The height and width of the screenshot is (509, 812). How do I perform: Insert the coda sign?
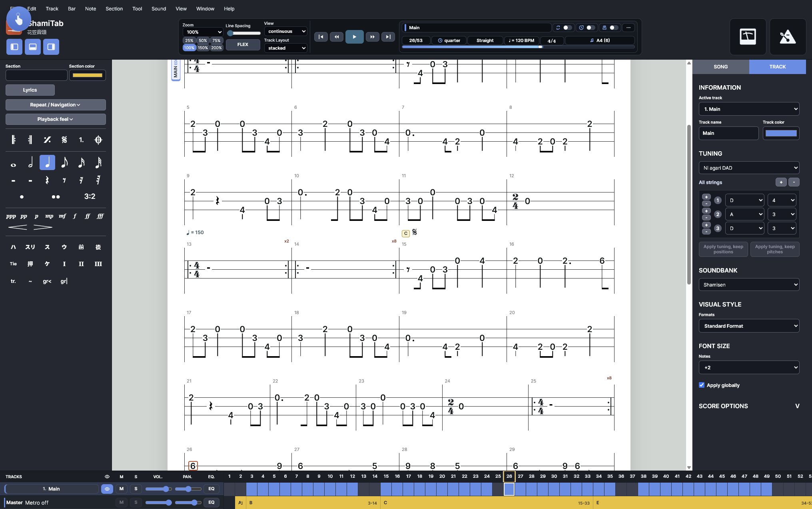98,140
